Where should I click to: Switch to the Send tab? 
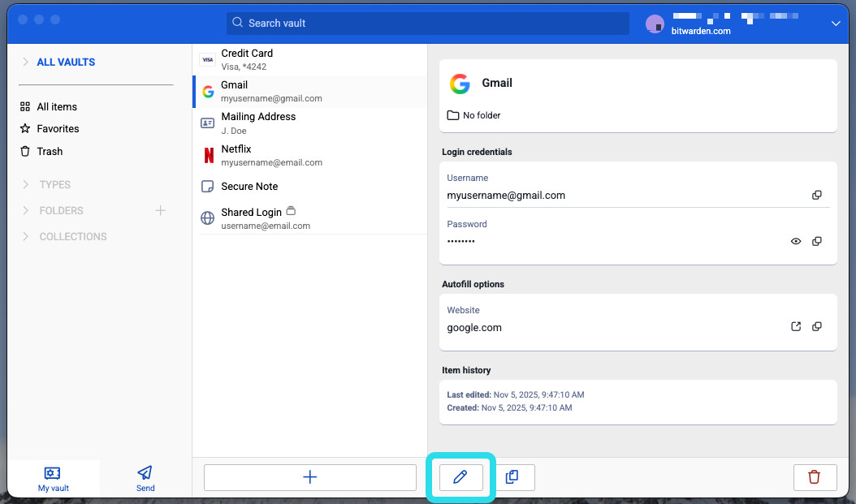(x=145, y=478)
